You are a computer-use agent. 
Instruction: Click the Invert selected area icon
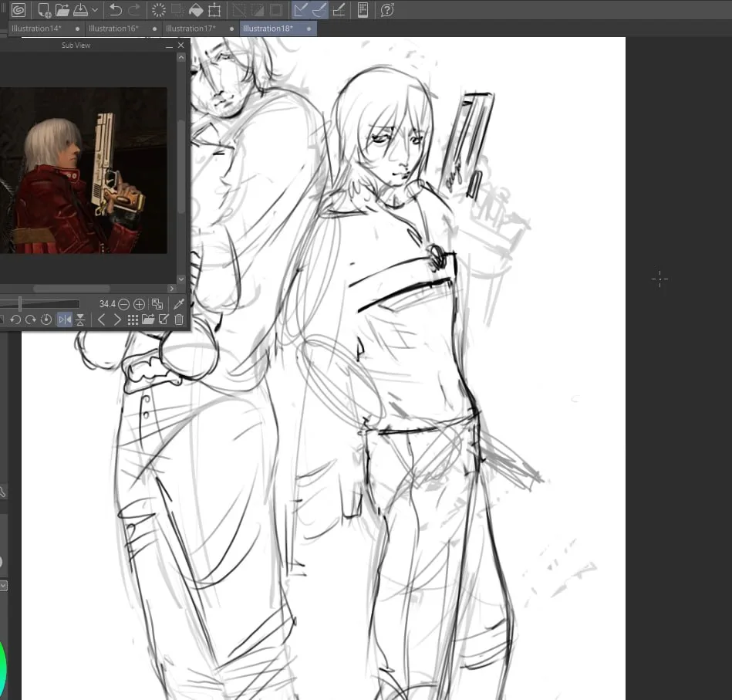tap(257, 10)
